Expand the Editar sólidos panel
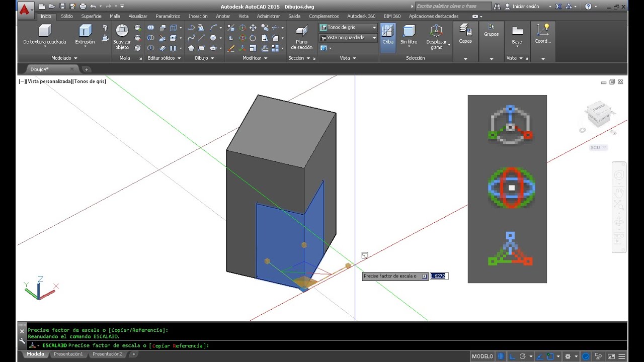The image size is (644, 362). click(x=164, y=58)
